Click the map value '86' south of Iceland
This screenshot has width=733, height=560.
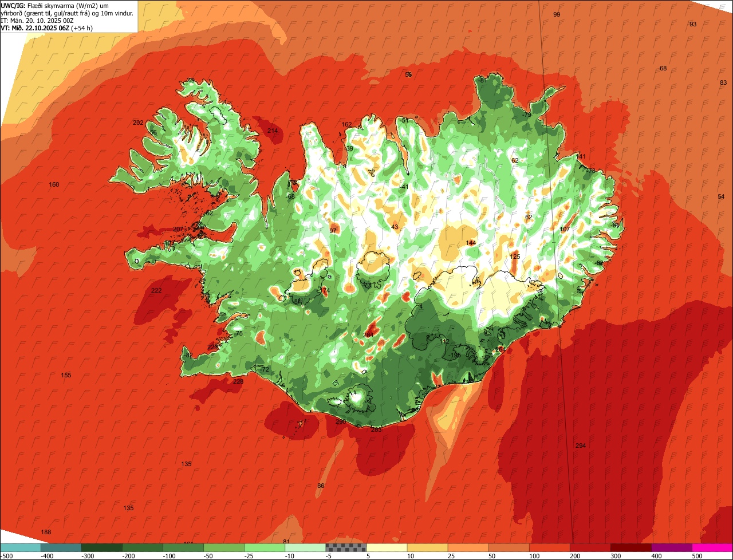pyautogui.click(x=321, y=486)
